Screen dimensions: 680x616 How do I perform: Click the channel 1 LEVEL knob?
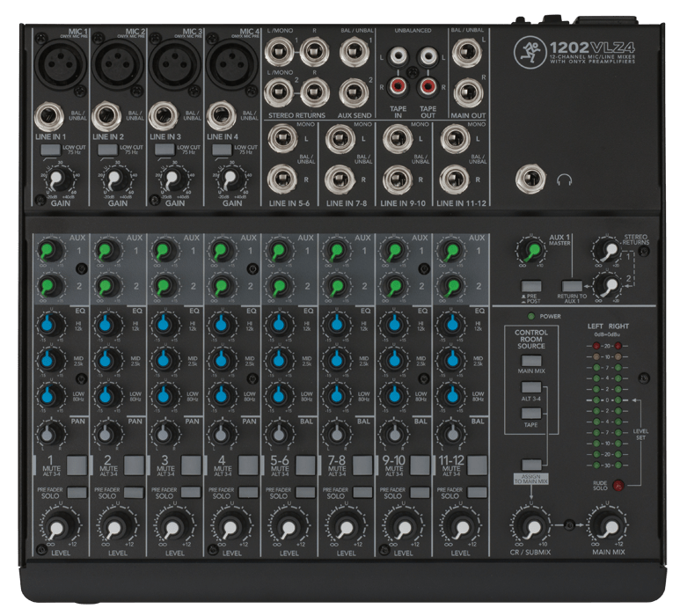tap(59, 526)
